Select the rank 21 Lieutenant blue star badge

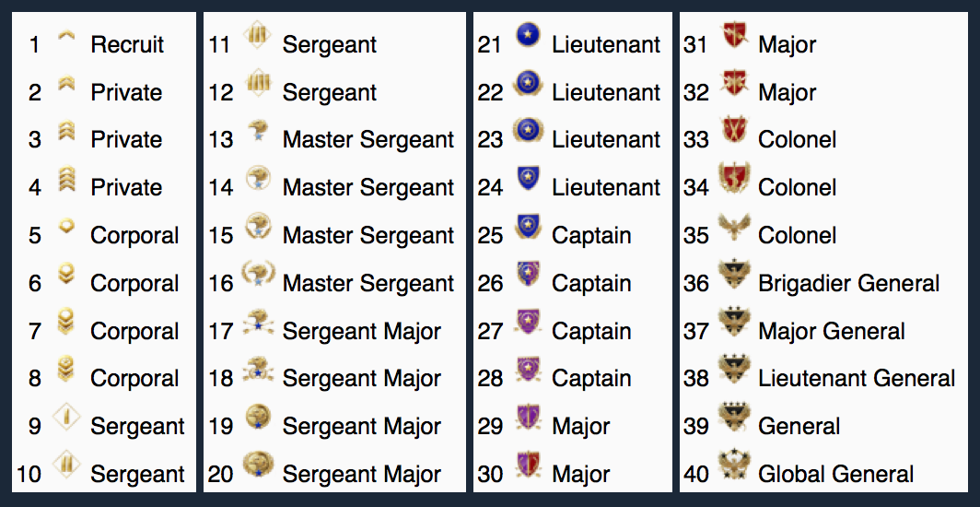[528, 36]
